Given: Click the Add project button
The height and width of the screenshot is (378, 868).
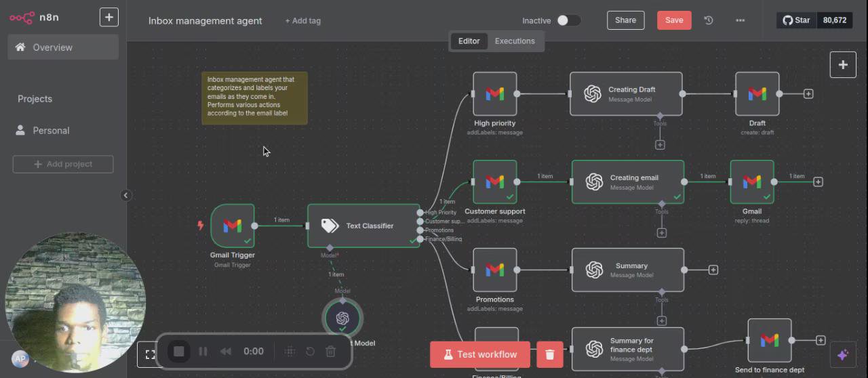Looking at the screenshot, I should (x=63, y=164).
